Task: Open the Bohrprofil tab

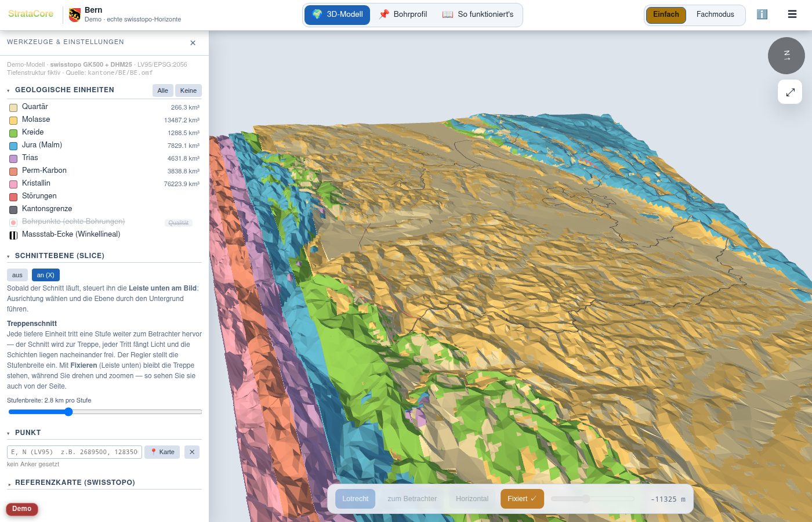Action: (x=403, y=14)
